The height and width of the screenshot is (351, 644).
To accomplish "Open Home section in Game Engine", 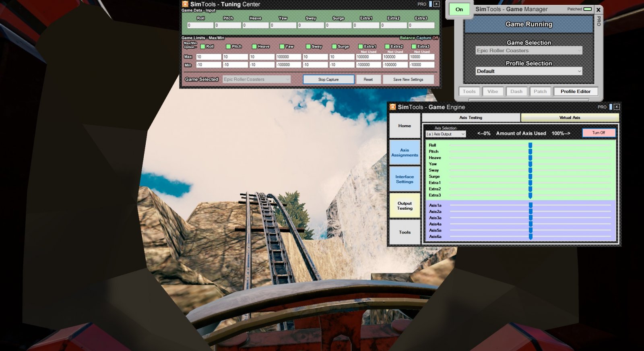I will [405, 126].
